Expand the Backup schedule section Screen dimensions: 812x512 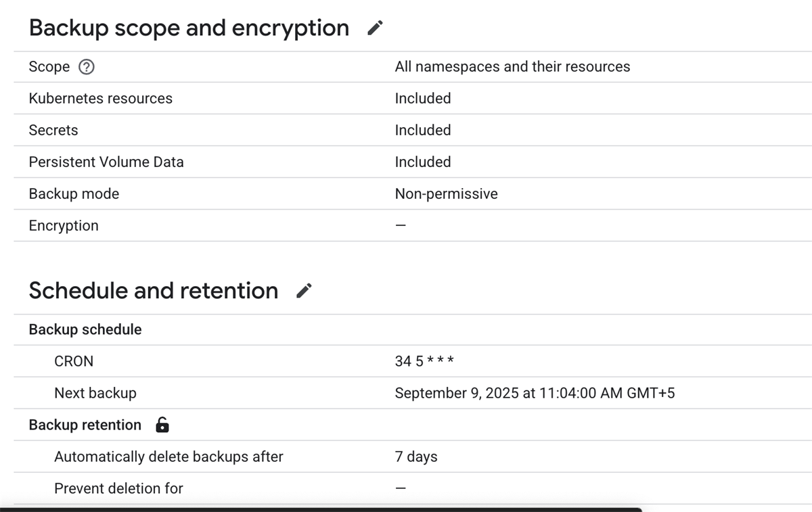point(84,329)
